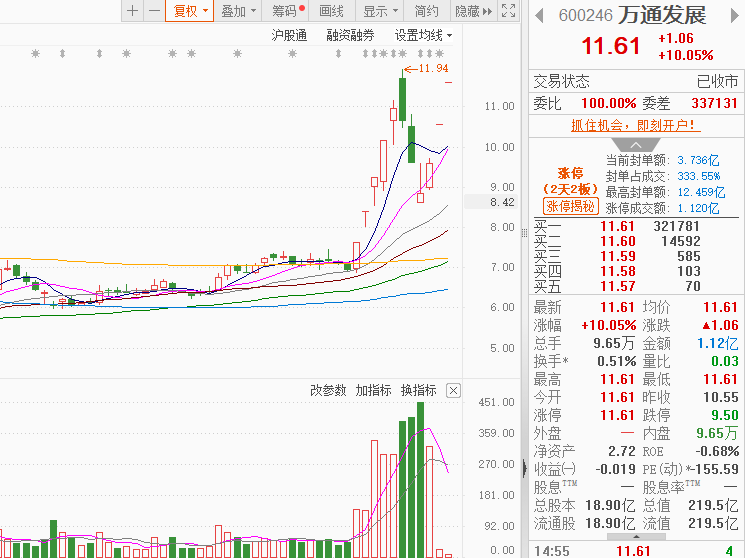Click the 涨停揭秘 button
The image size is (745, 558).
(570, 206)
